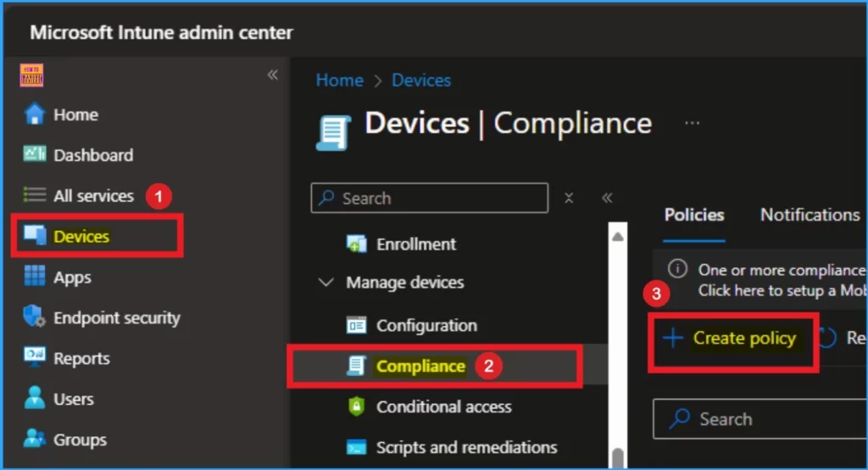Image resolution: width=868 pixels, height=470 pixels.
Task: Open All services menu entry
Action: click(x=93, y=196)
